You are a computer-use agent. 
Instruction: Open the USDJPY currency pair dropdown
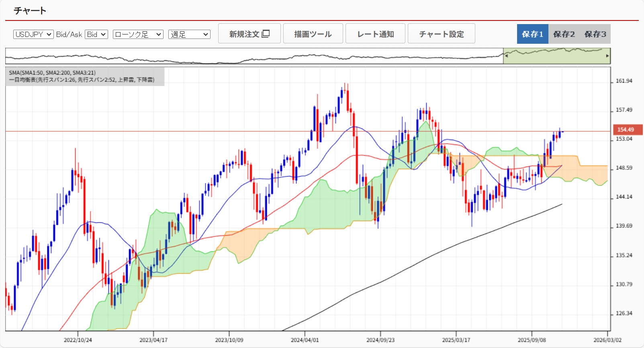[33, 35]
